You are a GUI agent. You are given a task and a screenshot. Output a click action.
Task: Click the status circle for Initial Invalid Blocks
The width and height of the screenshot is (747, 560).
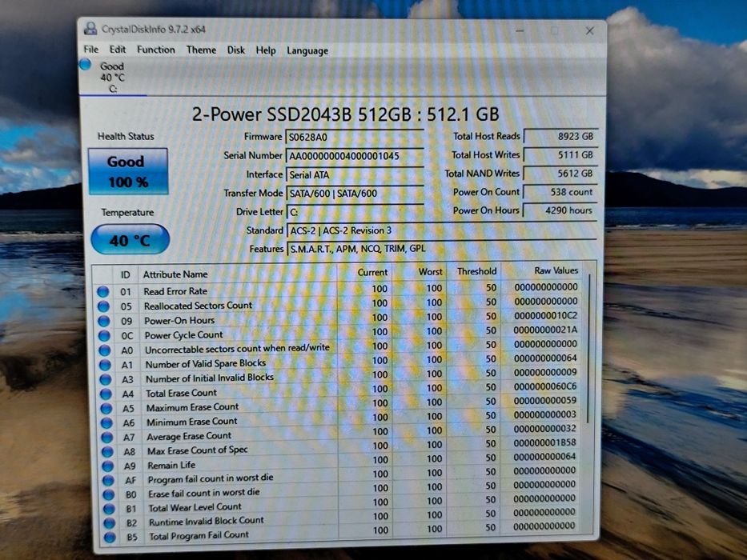point(106,379)
